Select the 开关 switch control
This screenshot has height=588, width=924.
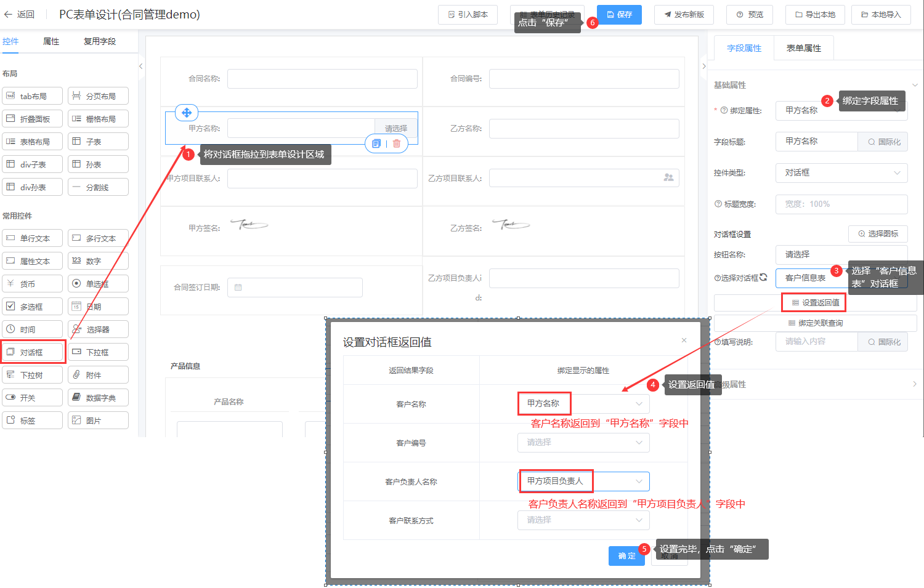coord(33,398)
